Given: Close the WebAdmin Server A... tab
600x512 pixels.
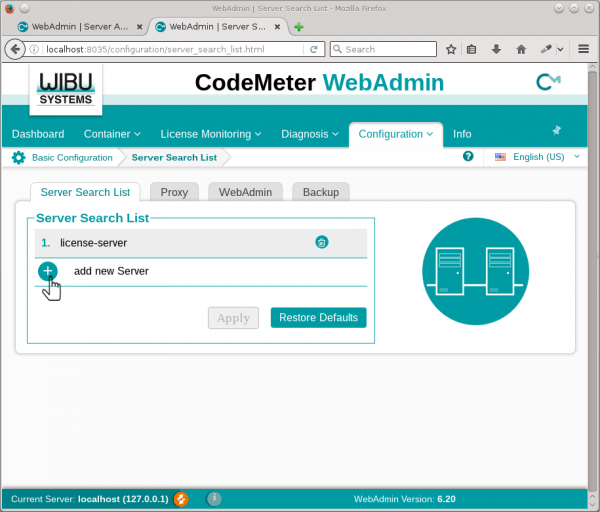Looking at the screenshot, I should pos(140,27).
